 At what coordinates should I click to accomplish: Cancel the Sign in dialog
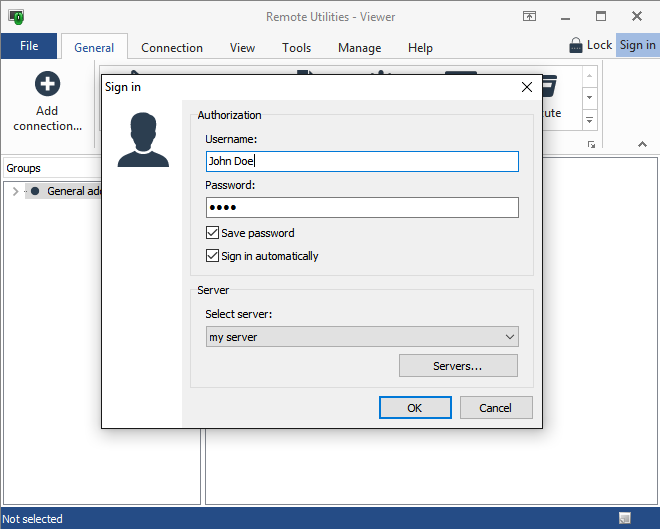coord(496,407)
